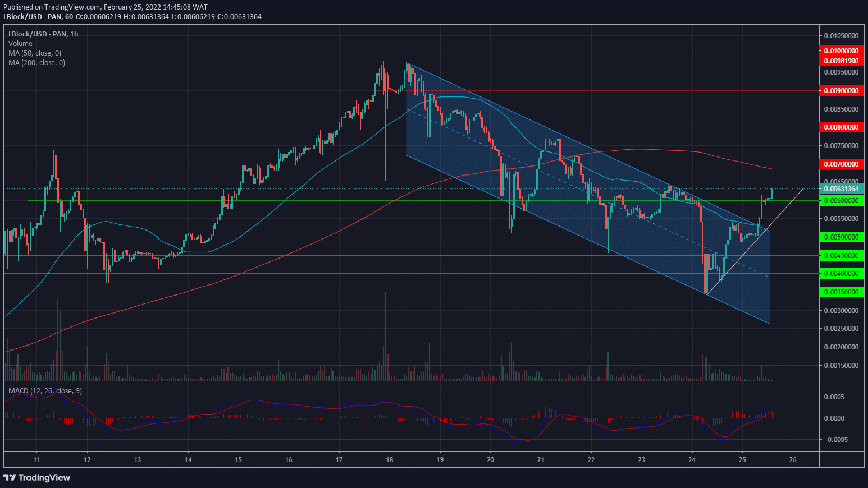Click the 0.00700000 red price label
The width and height of the screenshot is (868, 488).
[x=840, y=164]
